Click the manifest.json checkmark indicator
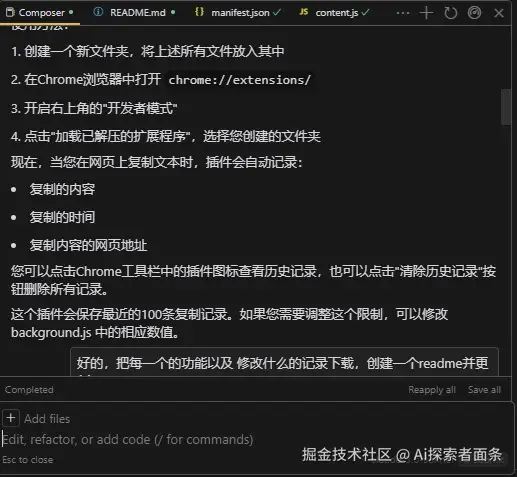 276,12
